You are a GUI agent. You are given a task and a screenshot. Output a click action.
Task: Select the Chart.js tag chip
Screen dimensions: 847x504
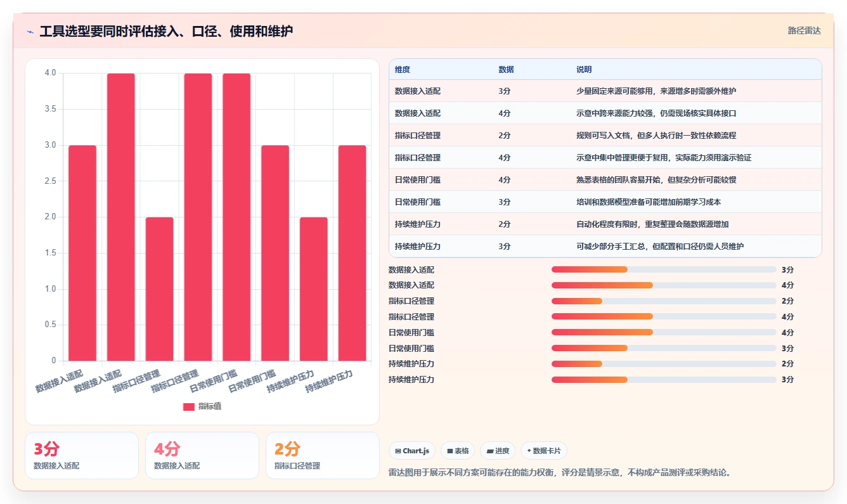[412, 451]
